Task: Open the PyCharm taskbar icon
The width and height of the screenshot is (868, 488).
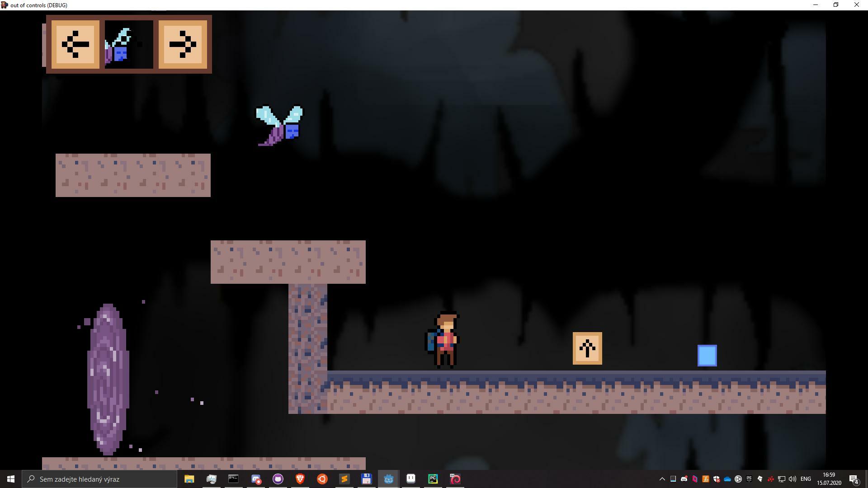Action: (433, 479)
